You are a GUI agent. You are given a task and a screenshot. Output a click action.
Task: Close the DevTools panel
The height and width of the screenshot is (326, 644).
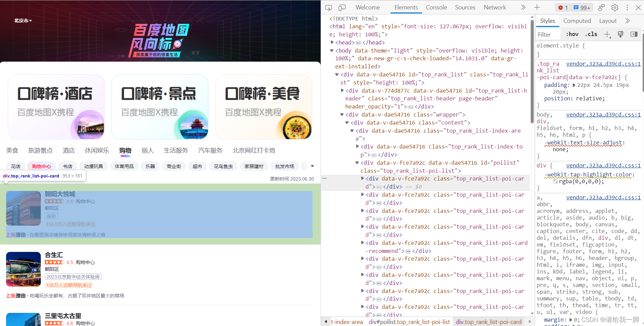click(x=638, y=7)
